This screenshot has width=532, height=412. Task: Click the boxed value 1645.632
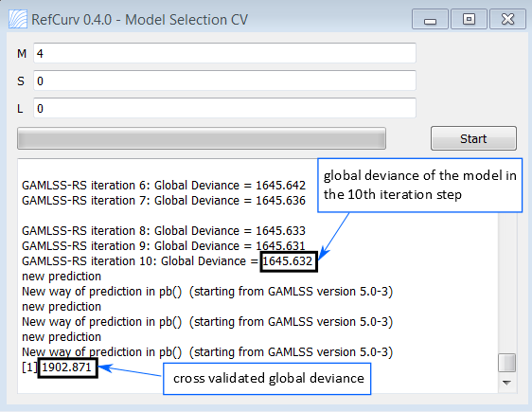[x=289, y=261]
